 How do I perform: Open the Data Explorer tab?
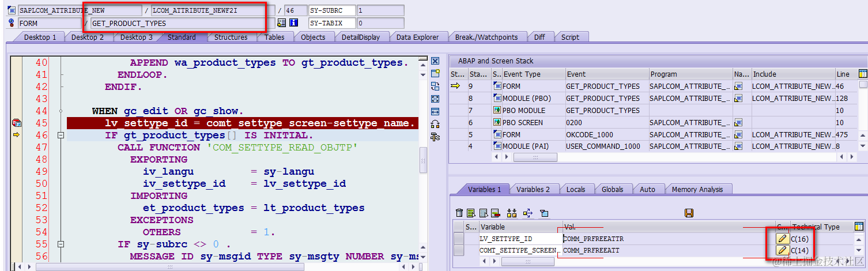coord(417,37)
